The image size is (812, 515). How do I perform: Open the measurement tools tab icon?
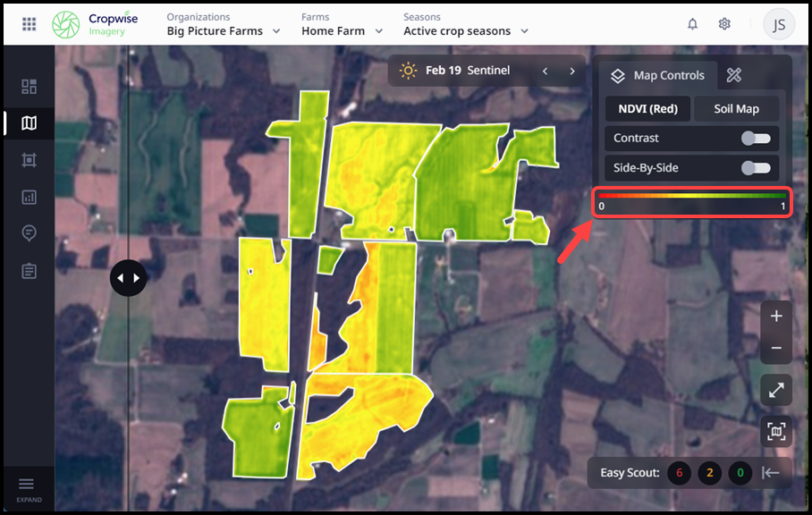point(734,75)
